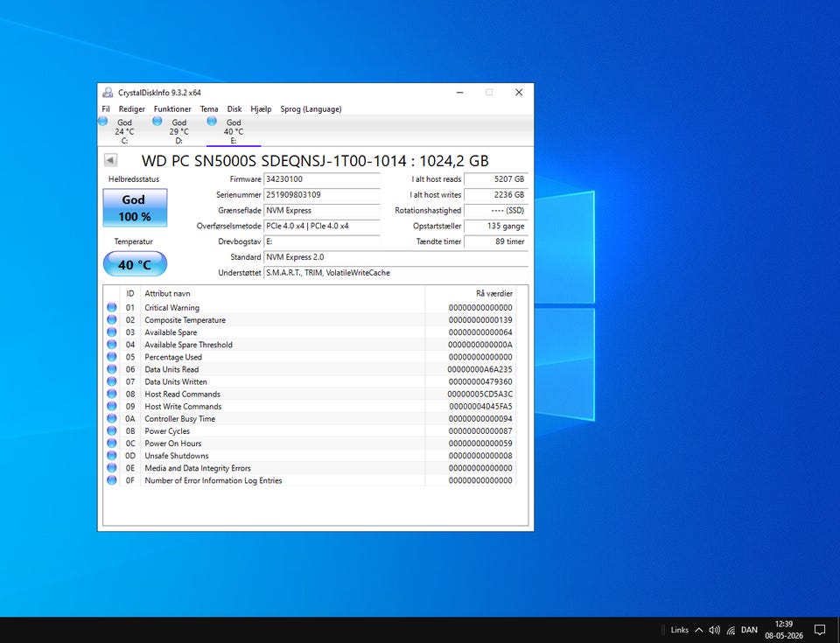The width and height of the screenshot is (840, 643).
Task: Click the status orb for Media and Data Integrity Errors
Action: point(111,467)
